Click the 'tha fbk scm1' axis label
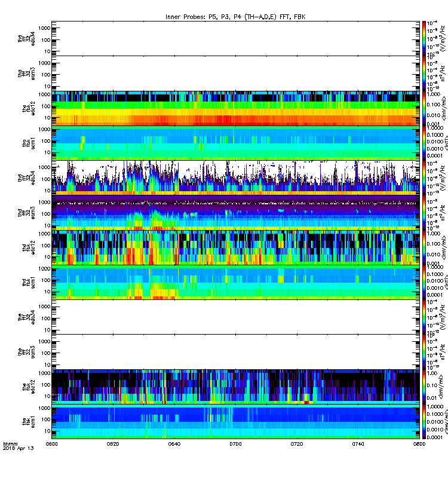The image size is (448, 478). 29,143
